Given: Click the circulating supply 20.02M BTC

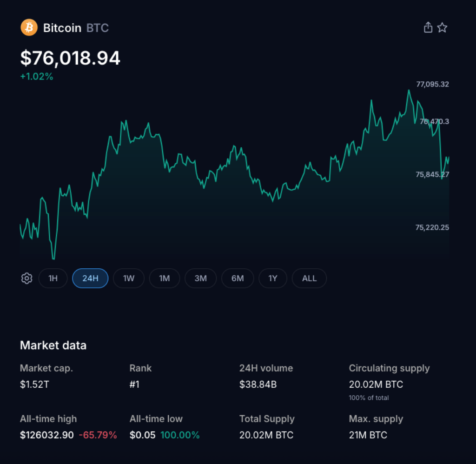Looking at the screenshot, I should (x=376, y=384).
